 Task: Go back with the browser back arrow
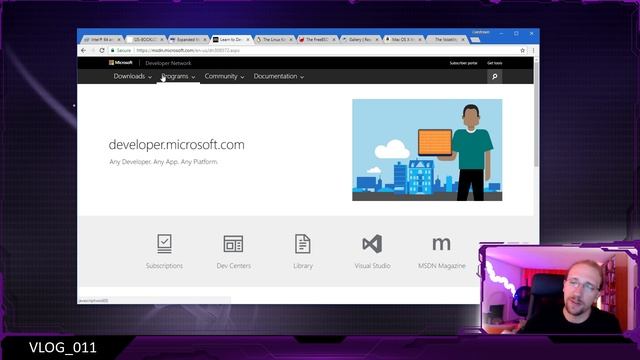pos(83,50)
